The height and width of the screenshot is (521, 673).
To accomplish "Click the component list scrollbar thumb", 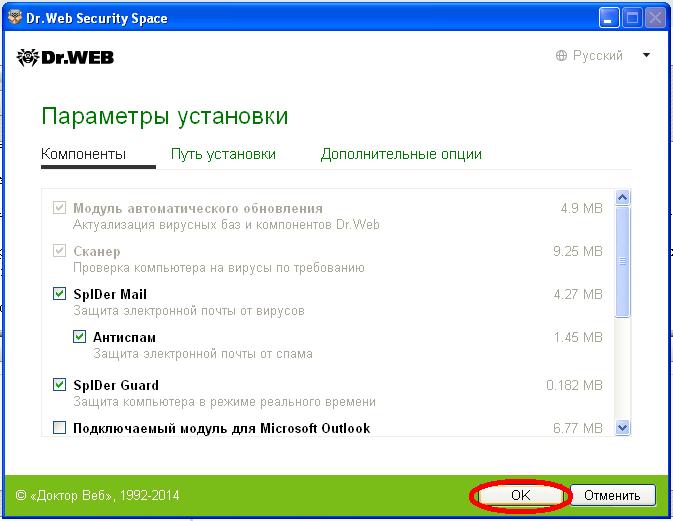I will tap(622, 261).
